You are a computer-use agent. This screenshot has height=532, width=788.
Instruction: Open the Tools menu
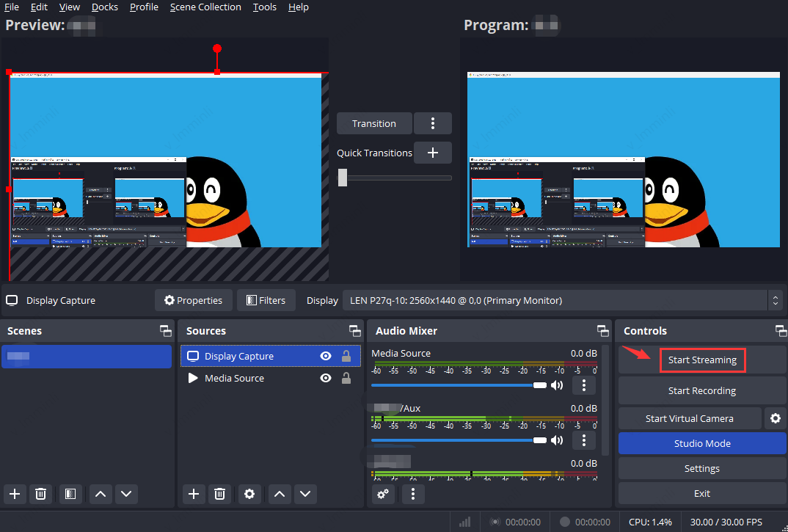[x=264, y=7]
